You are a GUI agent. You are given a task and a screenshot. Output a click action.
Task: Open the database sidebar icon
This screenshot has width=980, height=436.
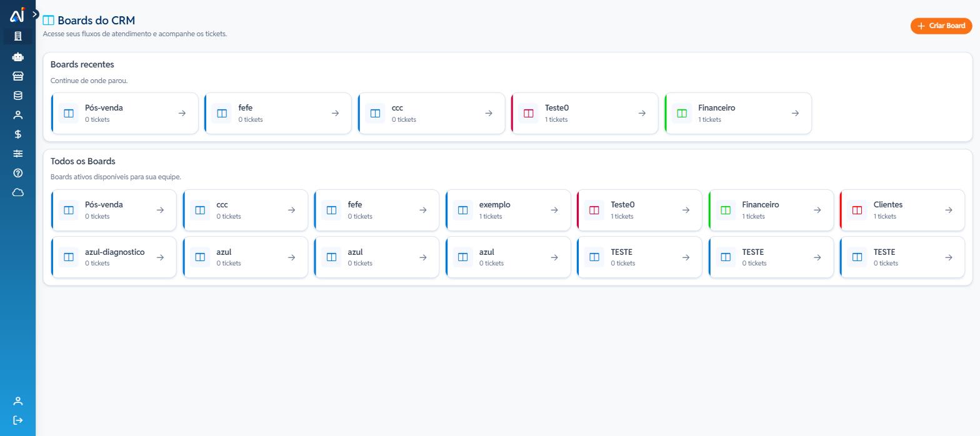[17, 96]
